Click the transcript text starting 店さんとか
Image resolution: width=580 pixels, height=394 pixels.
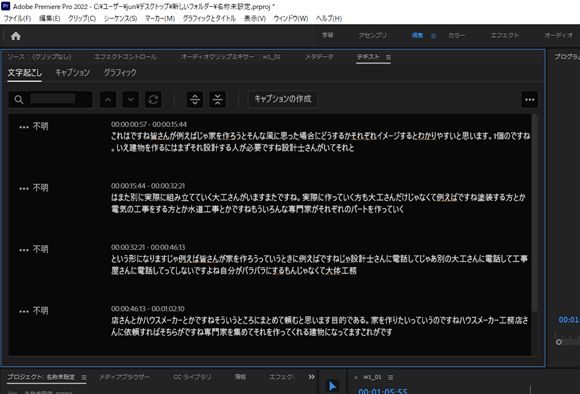coord(320,326)
